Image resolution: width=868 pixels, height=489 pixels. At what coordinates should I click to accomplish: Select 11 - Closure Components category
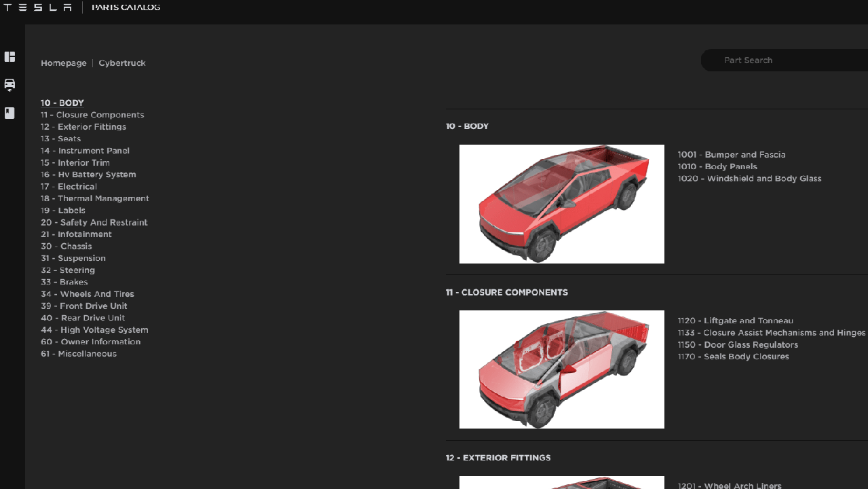(x=92, y=115)
